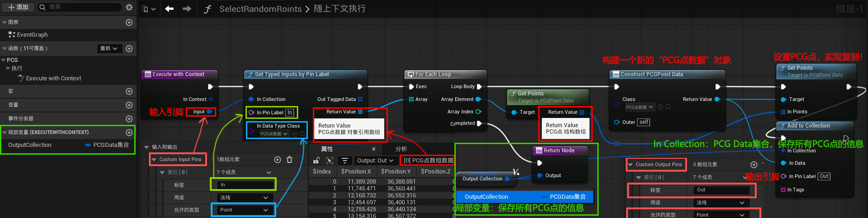Click the Input pin on Execute with Context
The height and width of the screenshot is (218, 868).
(x=209, y=112)
